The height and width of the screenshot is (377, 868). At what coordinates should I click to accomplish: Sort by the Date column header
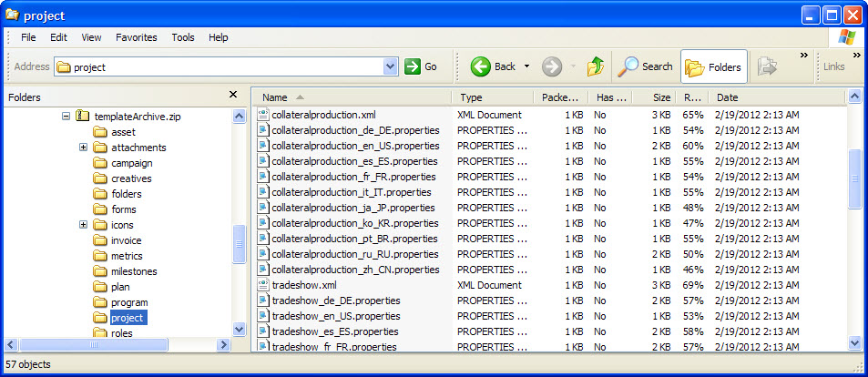pos(777,97)
